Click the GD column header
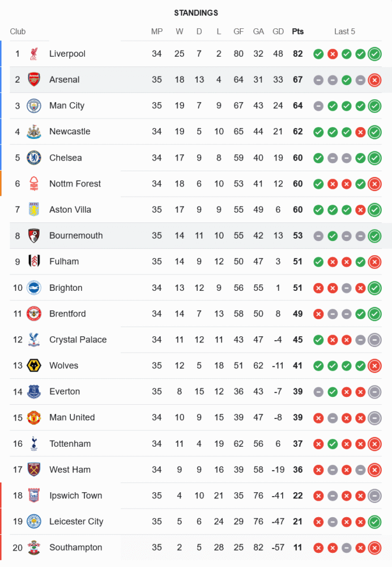Image resolution: width=392 pixels, height=567 pixels. tap(278, 32)
